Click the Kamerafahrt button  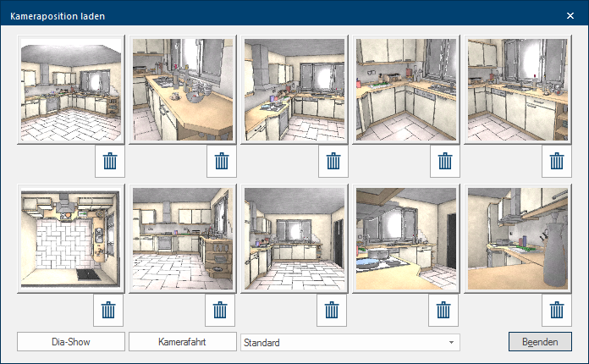pos(183,343)
